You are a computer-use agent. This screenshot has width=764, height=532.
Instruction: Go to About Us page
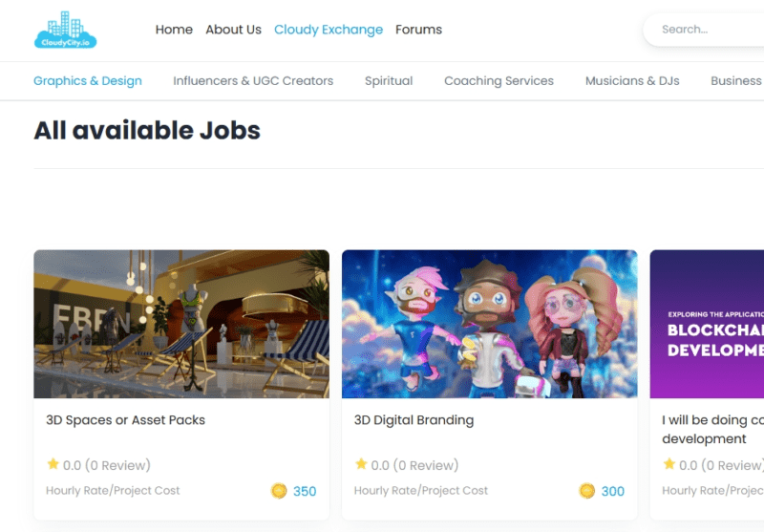coord(233,30)
